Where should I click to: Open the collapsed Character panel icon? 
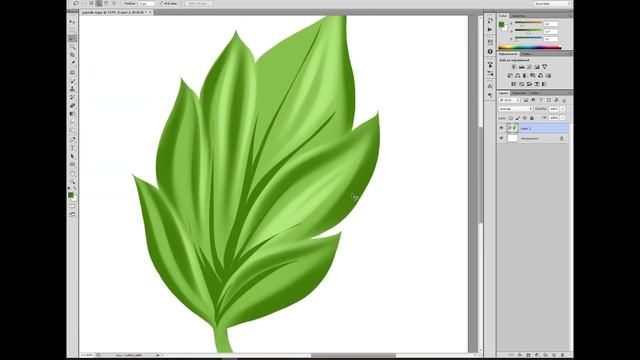(490, 86)
